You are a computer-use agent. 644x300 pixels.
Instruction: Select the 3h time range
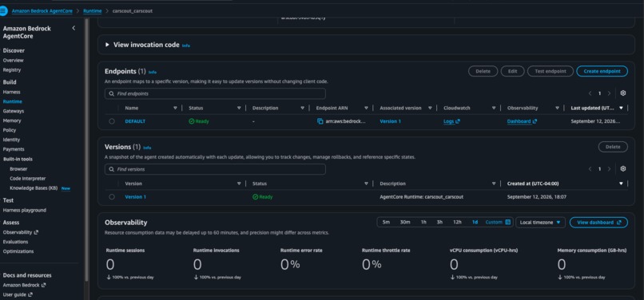[439, 222]
